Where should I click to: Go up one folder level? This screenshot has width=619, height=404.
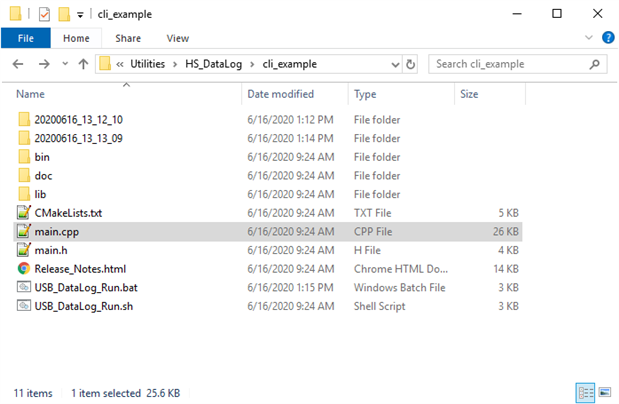coord(83,64)
